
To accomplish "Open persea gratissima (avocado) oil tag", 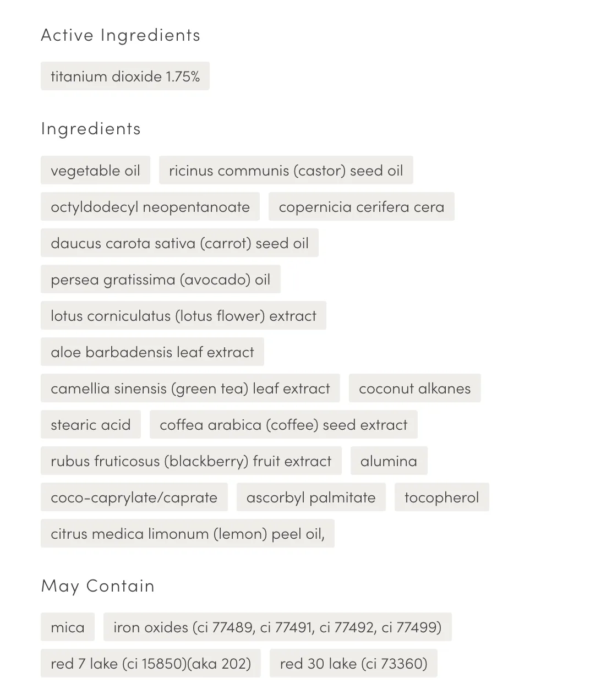I will [x=161, y=279].
